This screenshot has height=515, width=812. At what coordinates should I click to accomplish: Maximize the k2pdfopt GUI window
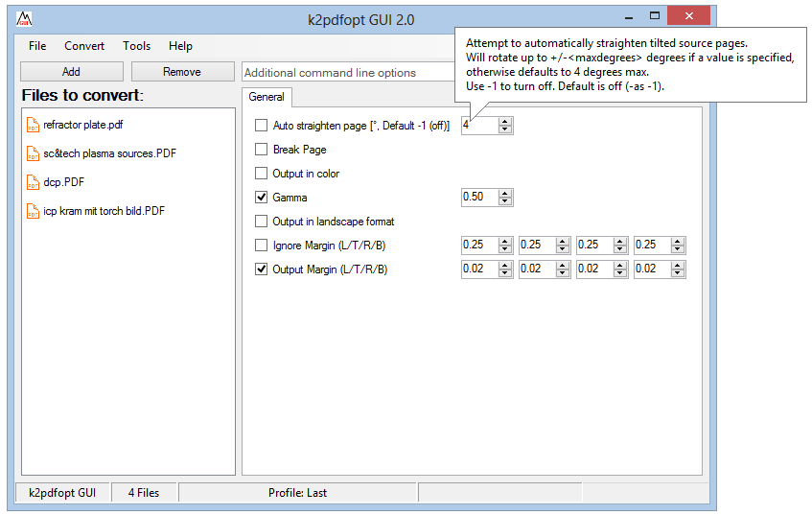tap(655, 16)
